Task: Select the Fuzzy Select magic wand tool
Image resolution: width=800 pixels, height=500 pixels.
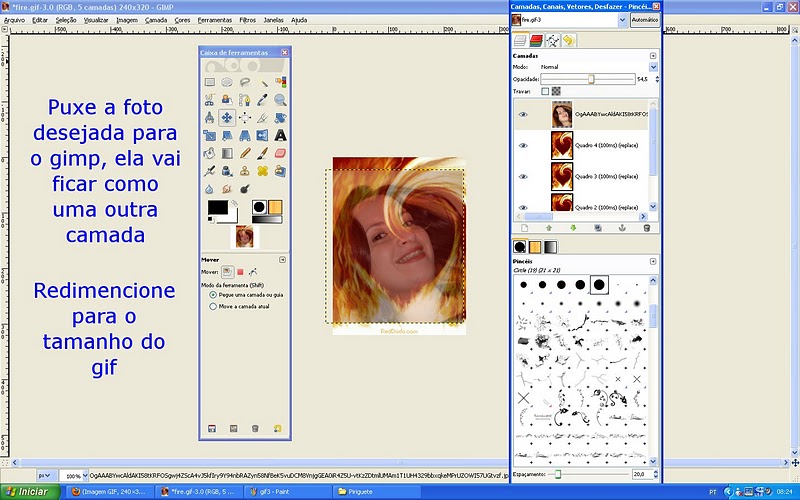Action: (x=263, y=82)
